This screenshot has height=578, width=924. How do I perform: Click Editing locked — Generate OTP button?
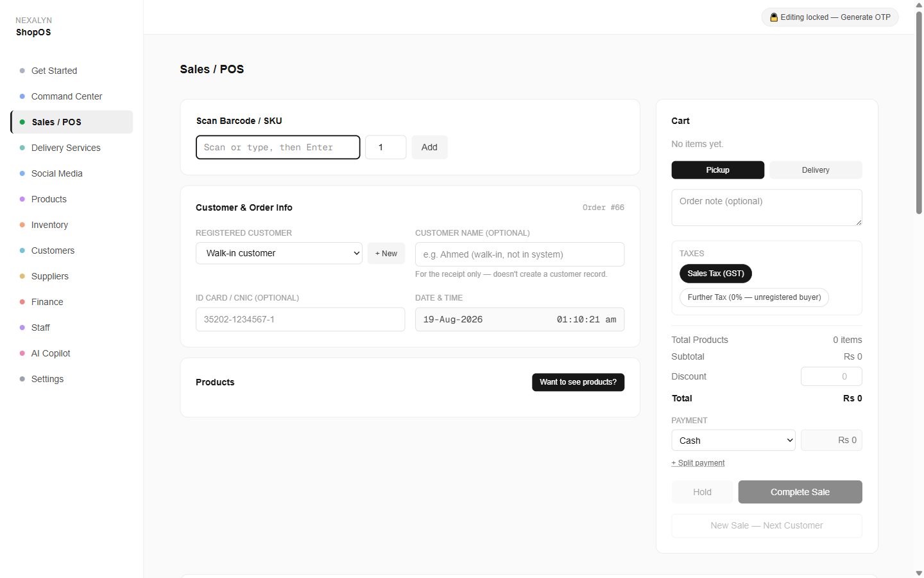pos(830,17)
